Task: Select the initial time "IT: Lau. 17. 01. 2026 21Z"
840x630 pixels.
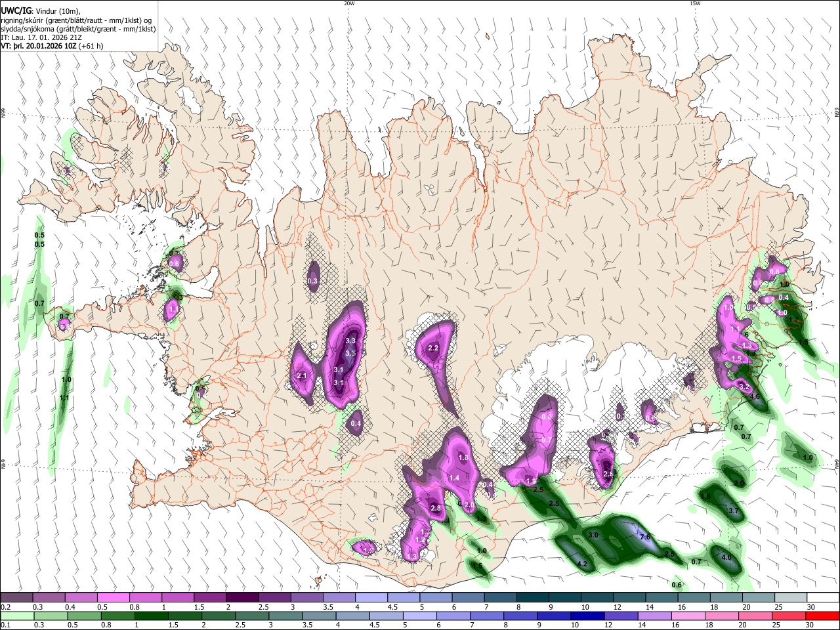Action: pos(41,38)
